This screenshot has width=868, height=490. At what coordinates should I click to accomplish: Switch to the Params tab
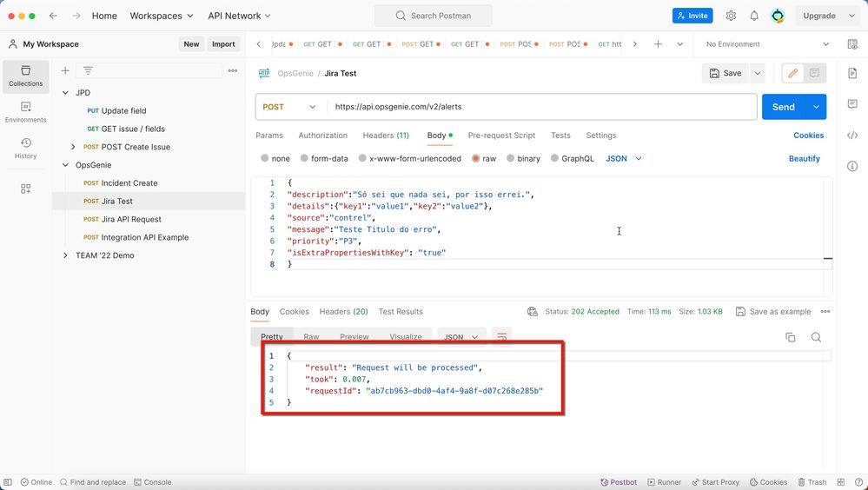(x=269, y=135)
